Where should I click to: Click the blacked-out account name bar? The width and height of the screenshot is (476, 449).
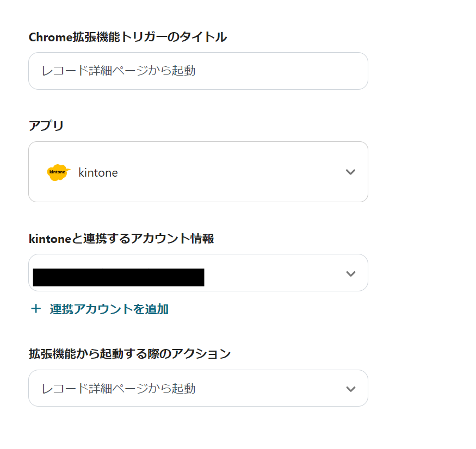tap(118, 277)
